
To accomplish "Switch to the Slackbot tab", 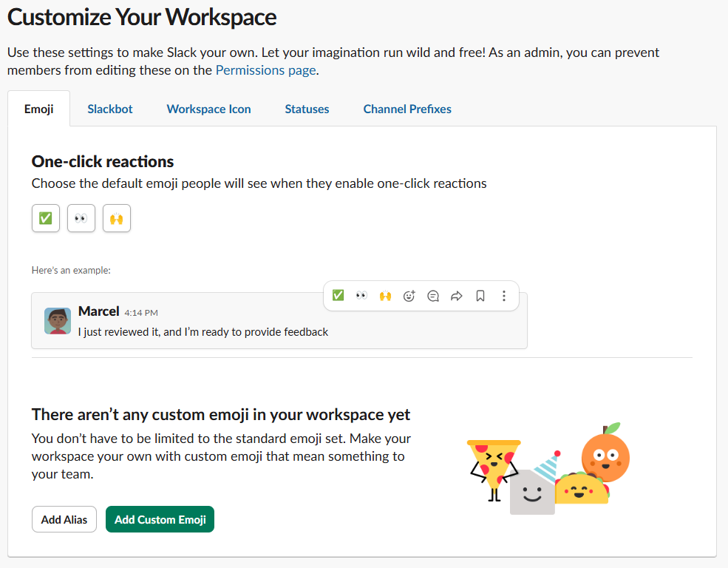I will pyautogui.click(x=110, y=109).
